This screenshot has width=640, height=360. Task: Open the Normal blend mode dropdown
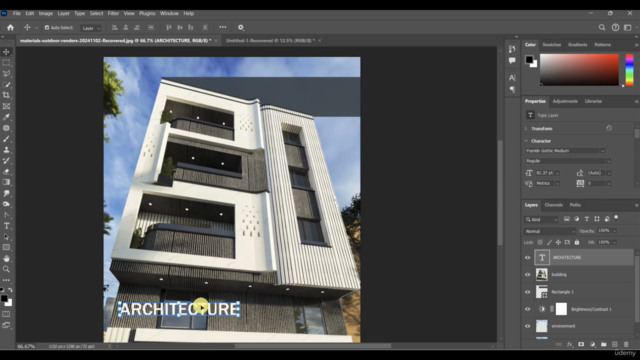click(x=549, y=231)
